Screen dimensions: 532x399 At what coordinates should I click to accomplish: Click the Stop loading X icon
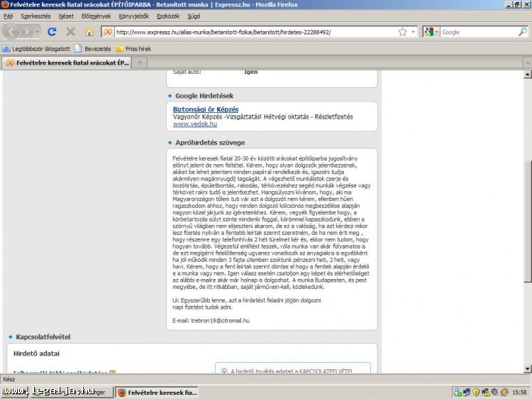click(x=70, y=32)
